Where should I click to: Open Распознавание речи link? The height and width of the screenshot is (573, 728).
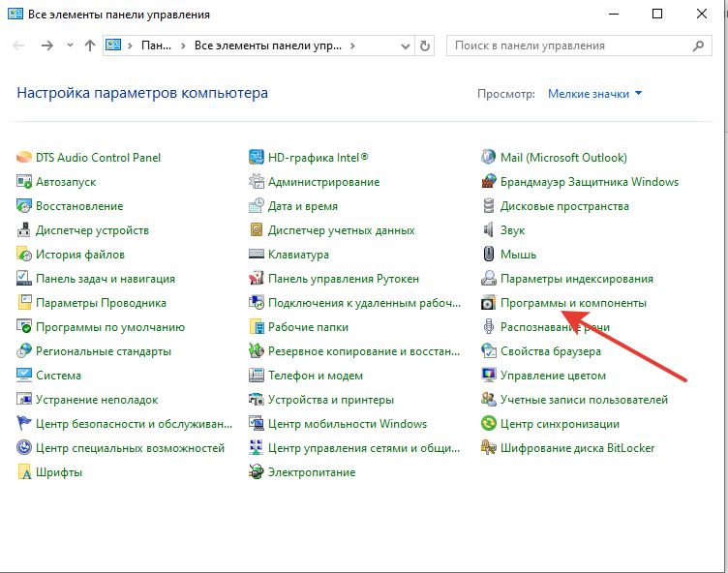tap(555, 327)
